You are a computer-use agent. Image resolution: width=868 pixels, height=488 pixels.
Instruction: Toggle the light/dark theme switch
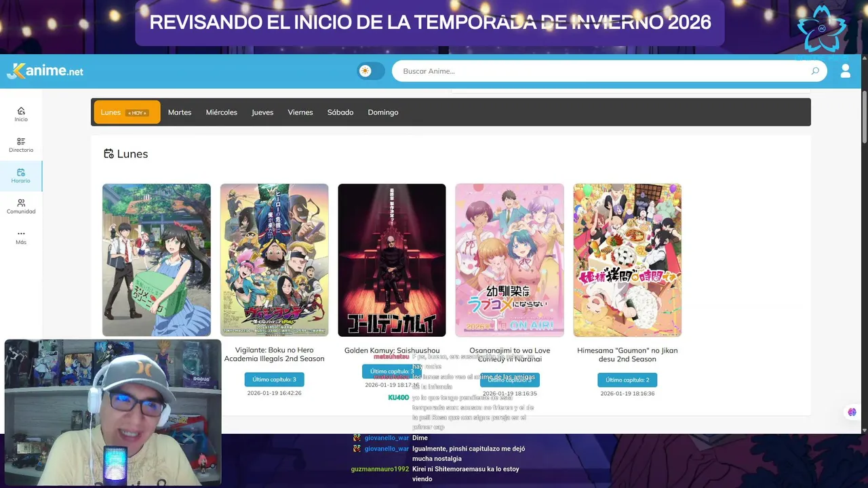[371, 71]
